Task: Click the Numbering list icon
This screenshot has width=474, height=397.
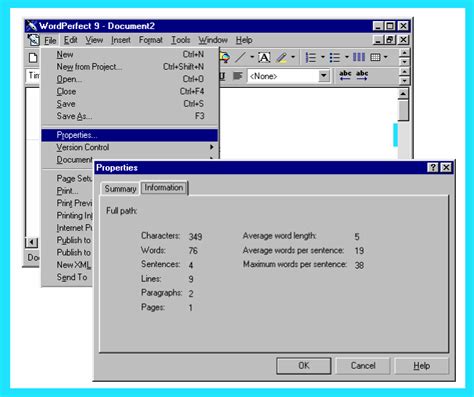Action: click(x=311, y=57)
